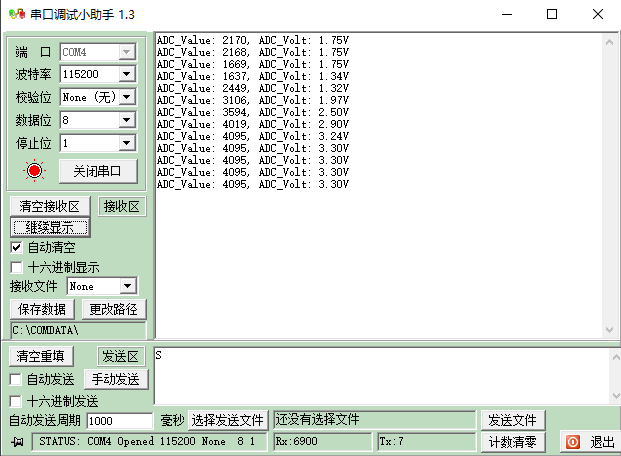
Task: Enable 十六进制显示 checkbox
Action: click(x=16, y=267)
